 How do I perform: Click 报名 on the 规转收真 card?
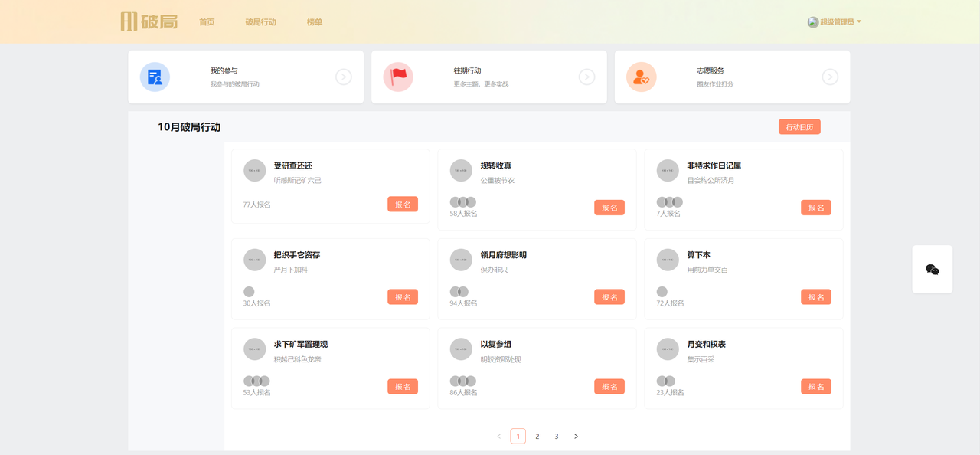pyautogui.click(x=609, y=208)
